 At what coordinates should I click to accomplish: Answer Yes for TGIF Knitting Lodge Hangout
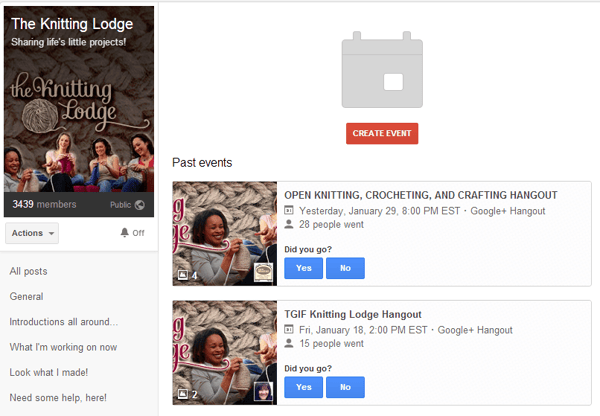(302, 387)
